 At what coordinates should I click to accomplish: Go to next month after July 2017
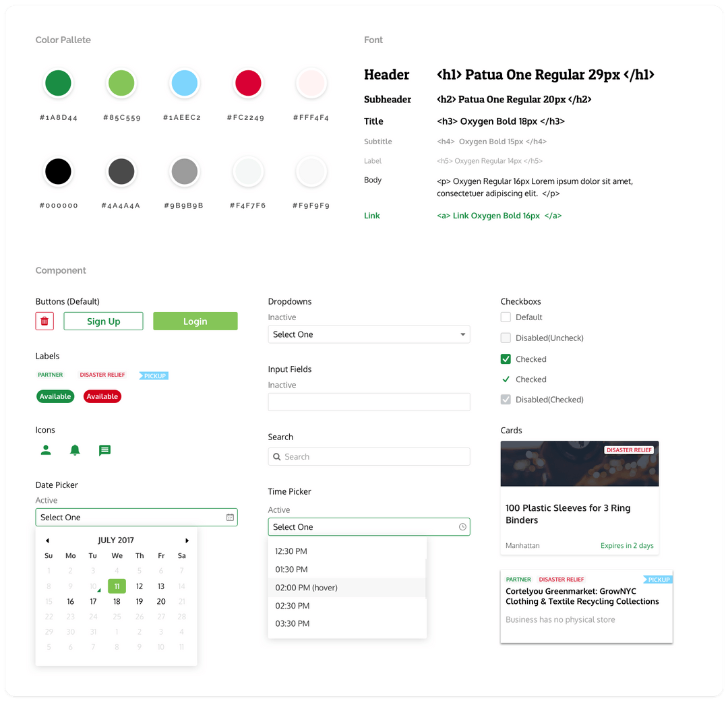tap(187, 541)
